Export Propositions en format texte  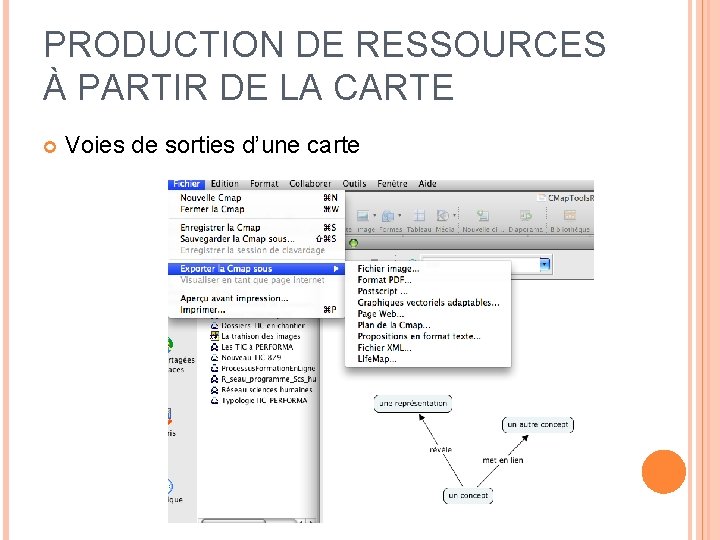[x=428, y=337]
